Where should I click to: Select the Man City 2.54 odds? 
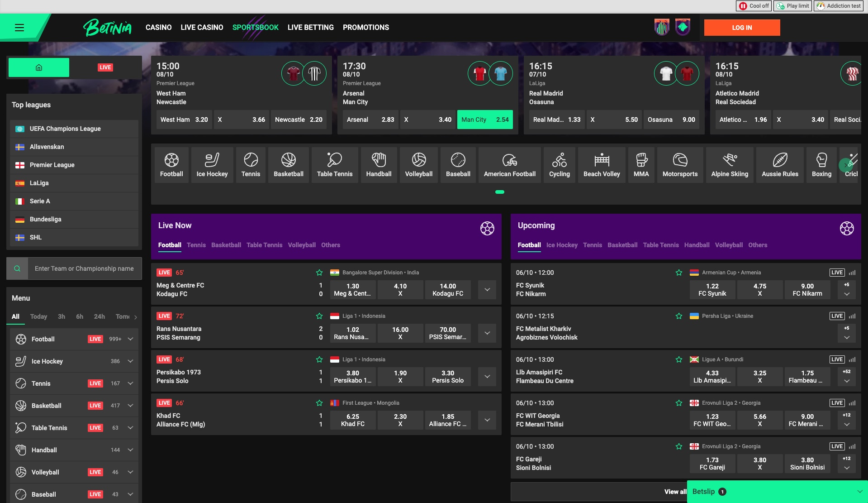click(x=484, y=120)
